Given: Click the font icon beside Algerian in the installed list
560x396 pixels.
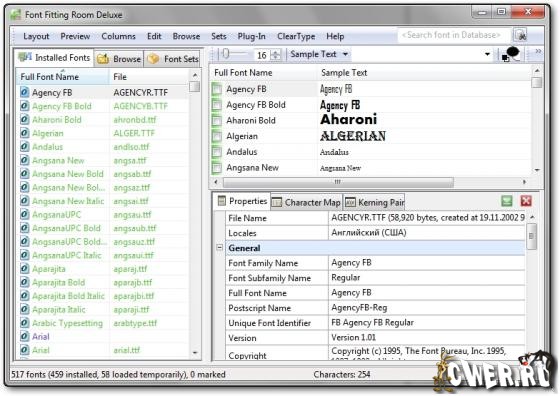Looking at the screenshot, I should pyautogui.click(x=24, y=134).
